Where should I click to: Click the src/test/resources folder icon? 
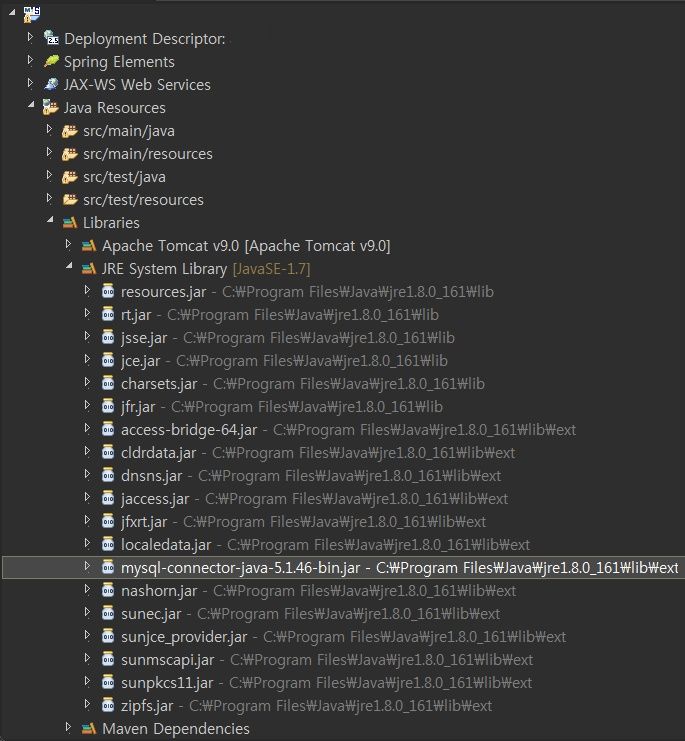(70, 200)
